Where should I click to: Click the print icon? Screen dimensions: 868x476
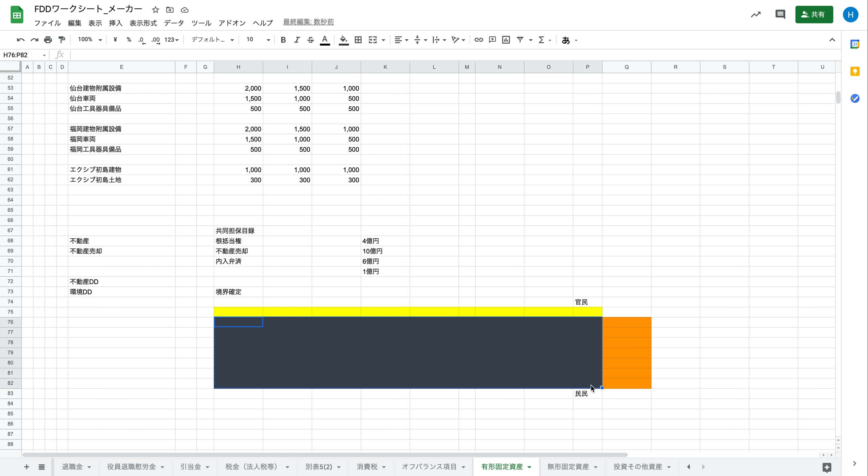coord(48,40)
